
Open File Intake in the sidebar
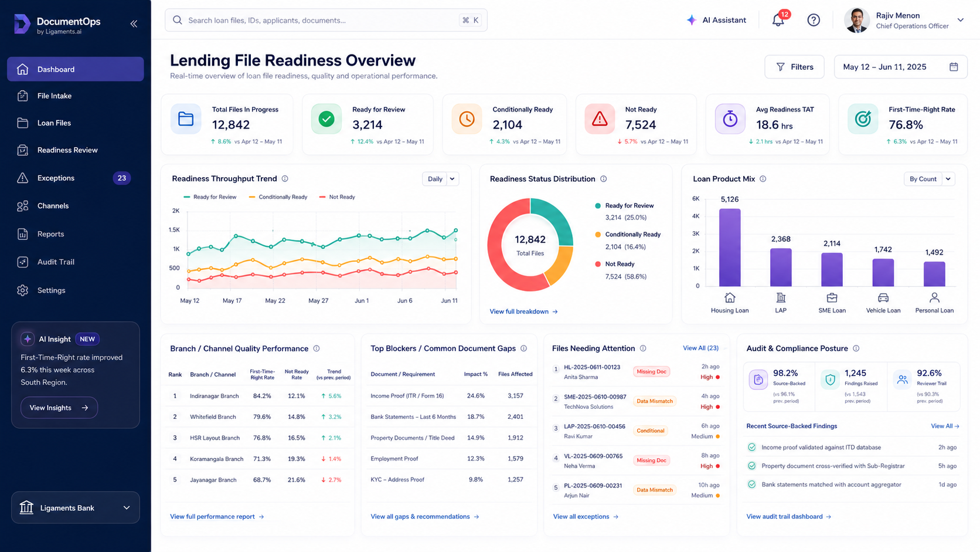point(76,96)
